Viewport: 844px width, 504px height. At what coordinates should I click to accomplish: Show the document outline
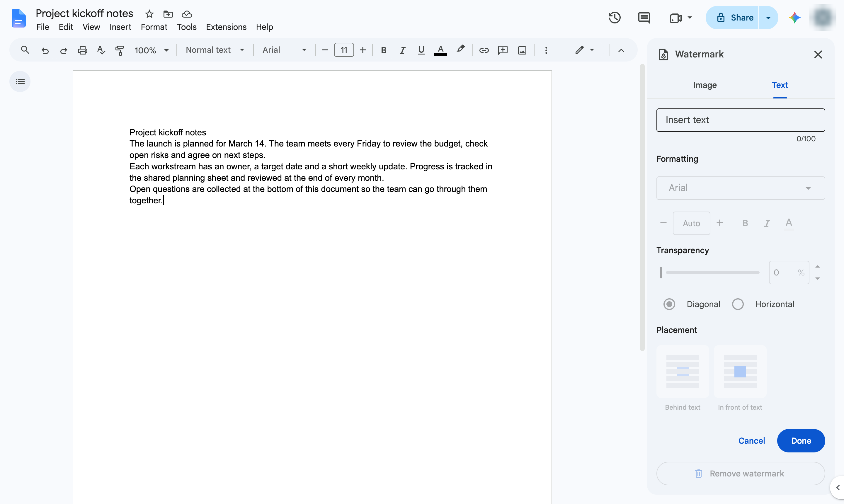click(20, 81)
